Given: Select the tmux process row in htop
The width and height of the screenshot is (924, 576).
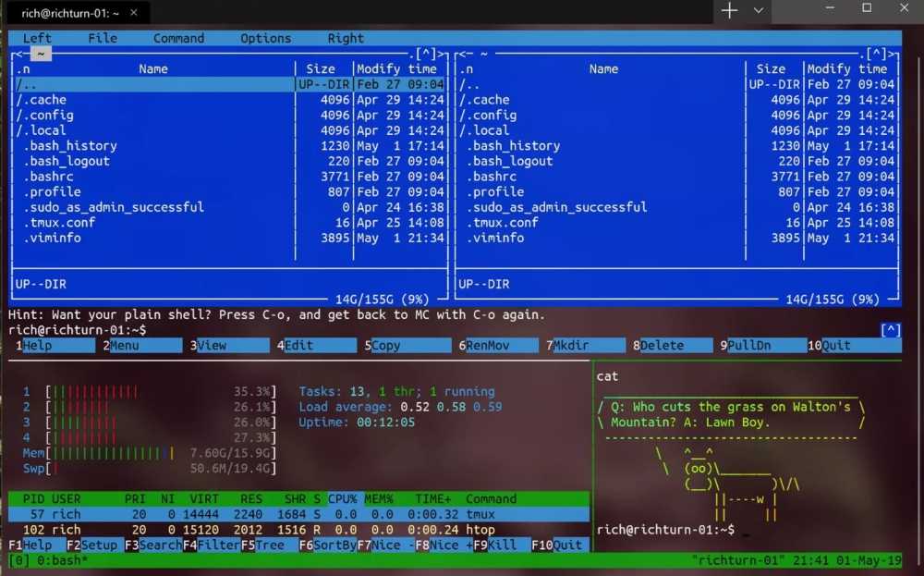Looking at the screenshot, I should [x=298, y=514].
